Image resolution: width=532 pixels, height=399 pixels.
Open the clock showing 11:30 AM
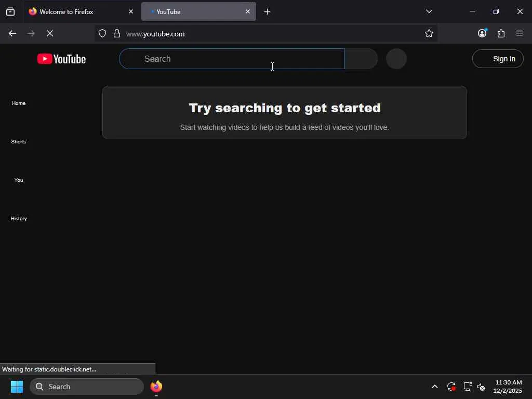coord(508,387)
